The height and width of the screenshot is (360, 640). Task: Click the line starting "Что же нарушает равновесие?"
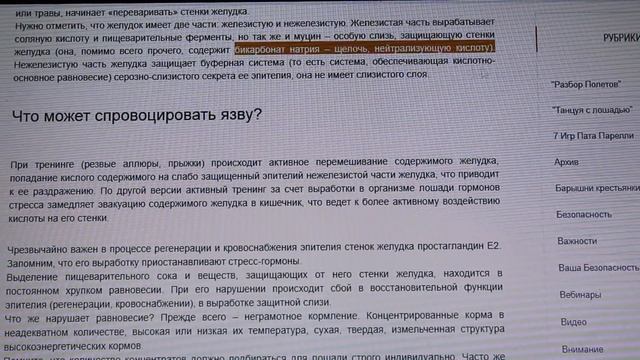[x=255, y=317]
